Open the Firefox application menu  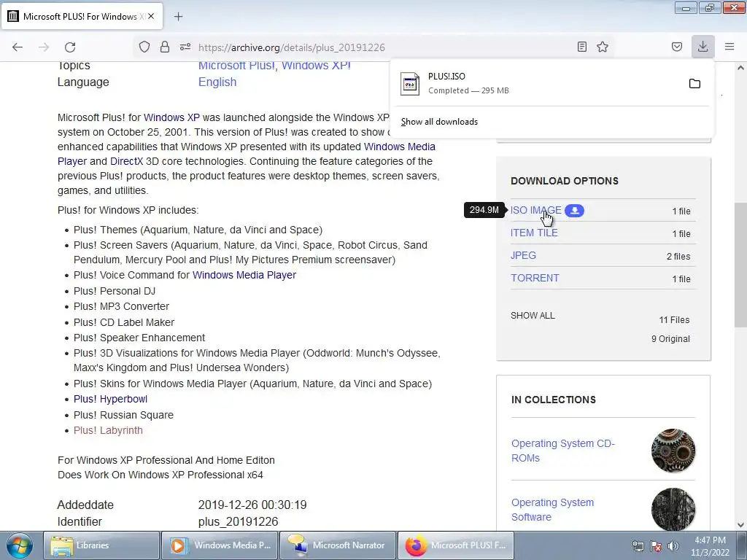[729, 47]
